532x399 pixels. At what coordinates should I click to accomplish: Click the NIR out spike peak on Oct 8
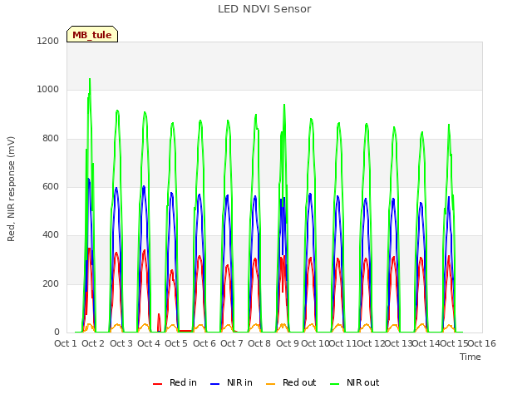pos(284,105)
